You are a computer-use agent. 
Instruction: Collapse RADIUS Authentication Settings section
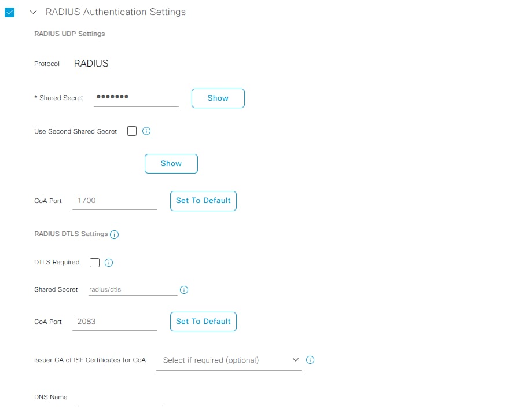[33, 12]
